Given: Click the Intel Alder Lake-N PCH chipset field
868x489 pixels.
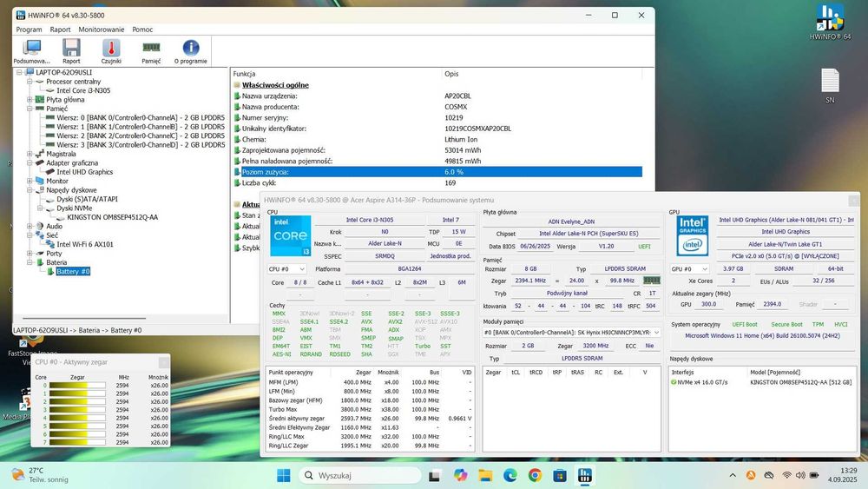Looking at the screenshot, I should (589, 233).
